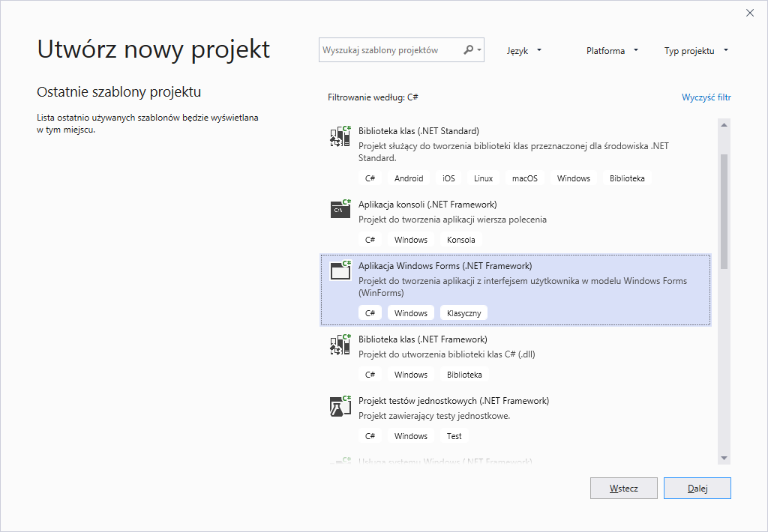Select Aplikacja konsoli (.NET Framework) template
The height and width of the screenshot is (532, 768).
(516, 223)
